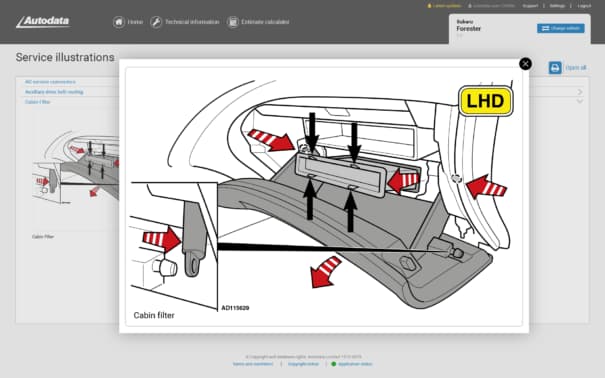Screen dimensions: 605x378
Task: Open the Estimate calculator menu
Action: click(x=265, y=22)
